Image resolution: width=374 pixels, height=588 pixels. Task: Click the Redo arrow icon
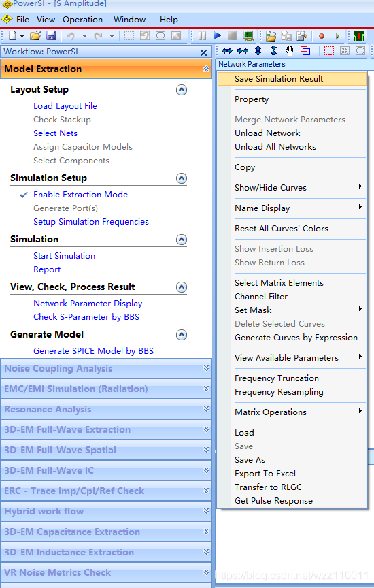[98, 36]
